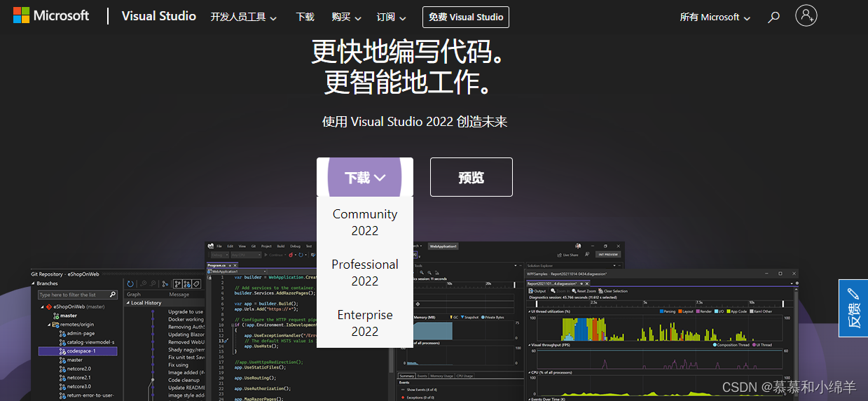Expand the 订阅 menu
The width and height of the screenshot is (868, 401).
point(392,17)
